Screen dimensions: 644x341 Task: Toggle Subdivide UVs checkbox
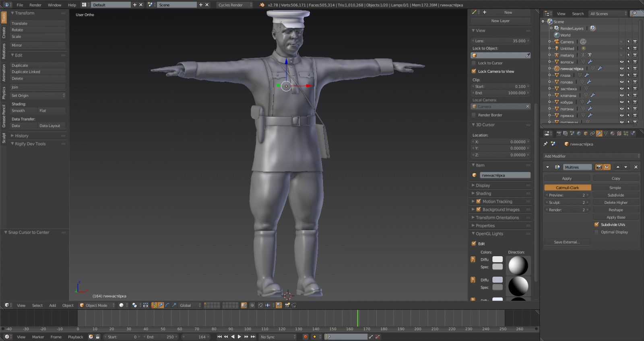597,224
